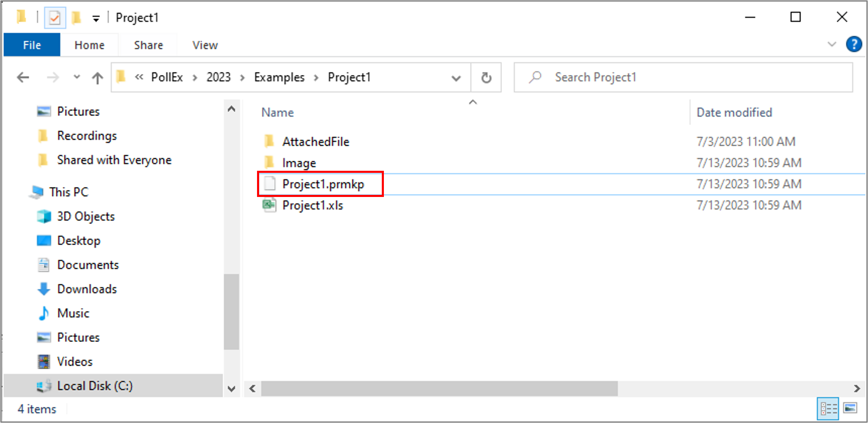868x423 pixels.
Task: Click Examples in the breadcrumb path
Action: tap(279, 78)
